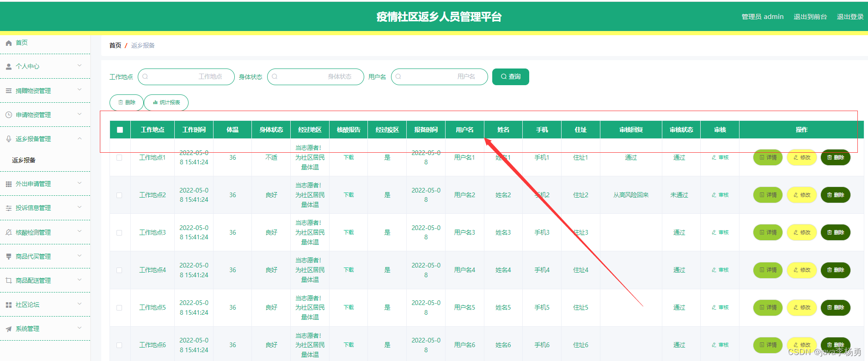Click the crop icon for 商品配送管理
The height and width of the screenshot is (361, 868).
[x=9, y=280]
